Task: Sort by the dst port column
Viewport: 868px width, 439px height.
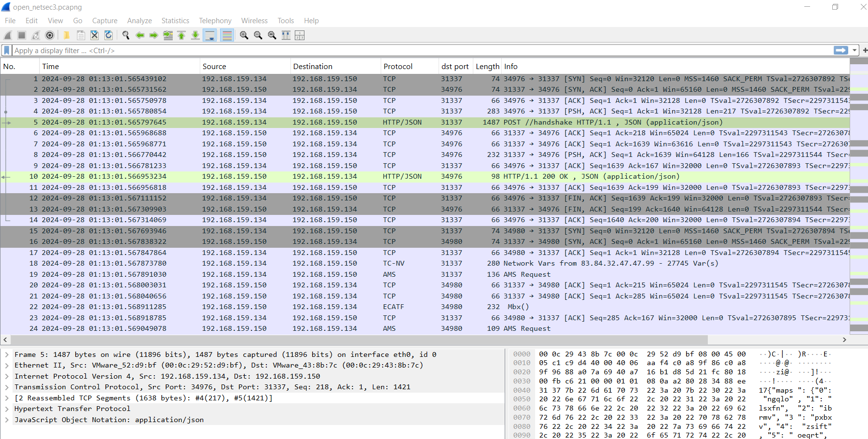Action: pyautogui.click(x=456, y=67)
